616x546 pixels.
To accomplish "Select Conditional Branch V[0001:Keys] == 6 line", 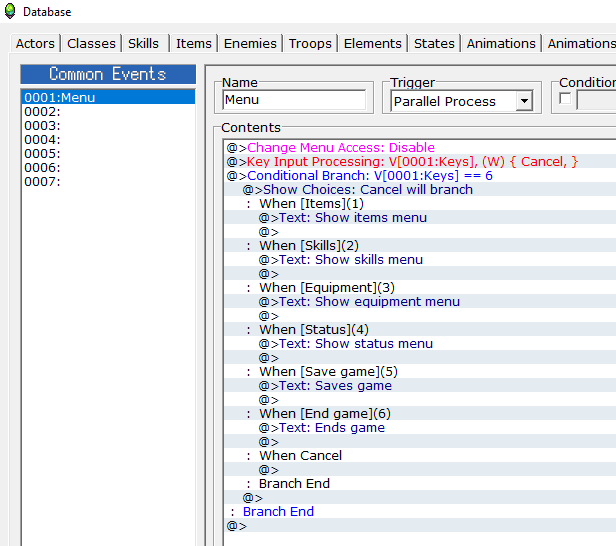I will [x=420, y=176].
